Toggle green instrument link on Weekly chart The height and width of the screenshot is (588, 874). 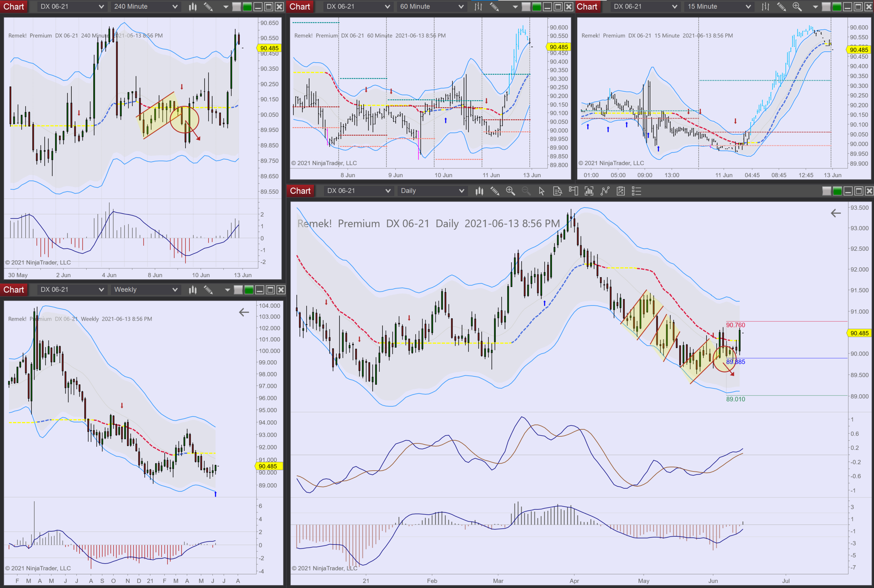(x=249, y=290)
